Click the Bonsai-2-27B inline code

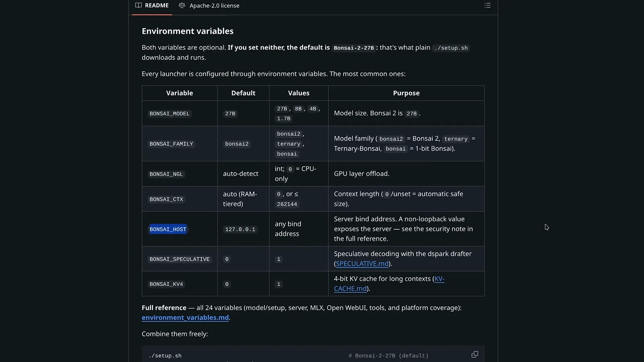tap(354, 48)
